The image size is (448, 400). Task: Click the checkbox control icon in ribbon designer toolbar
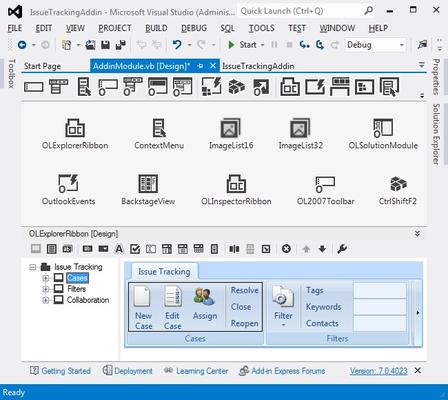[135, 249]
